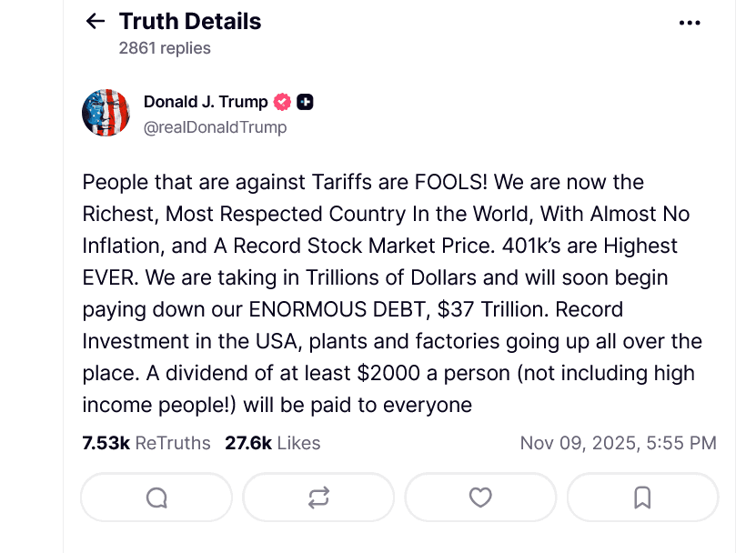
Task: Switch to the Truth Details view header
Action: (x=189, y=21)
